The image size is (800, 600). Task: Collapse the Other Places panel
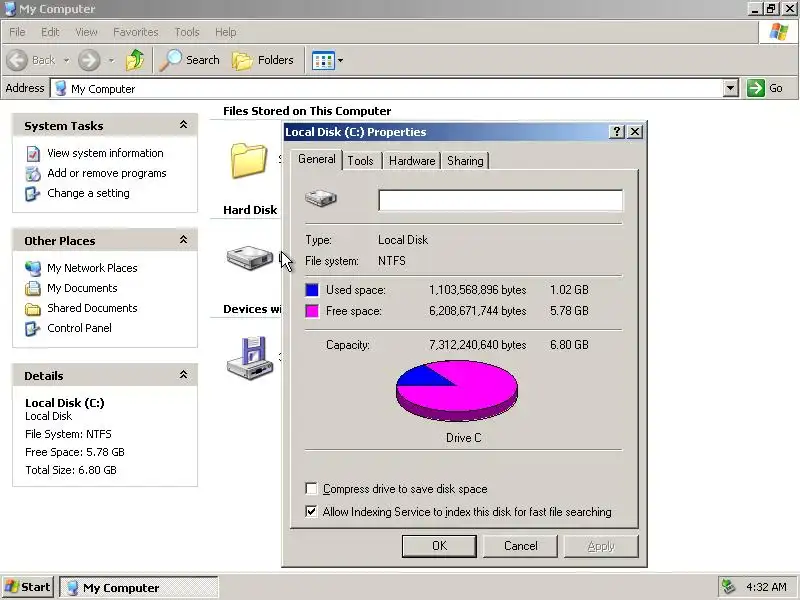point(183,240)
